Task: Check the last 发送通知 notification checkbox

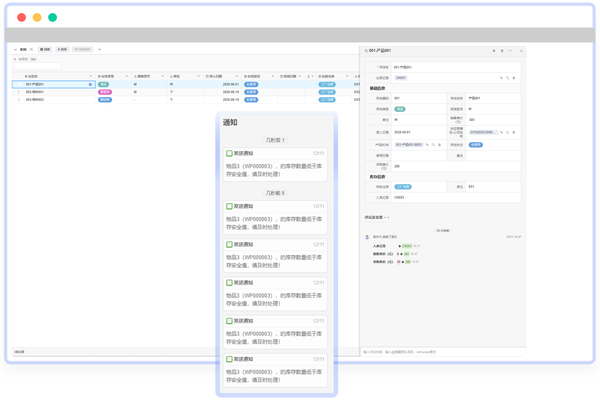Action: (229, 359)
